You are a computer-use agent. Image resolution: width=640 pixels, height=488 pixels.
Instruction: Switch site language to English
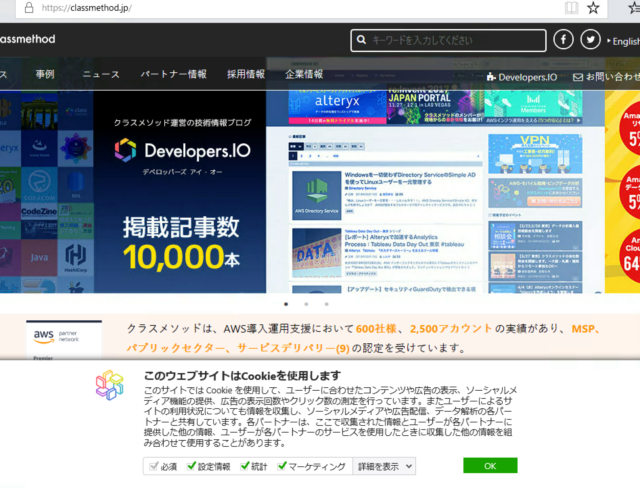pyautogui.click(x=623, y=41)
